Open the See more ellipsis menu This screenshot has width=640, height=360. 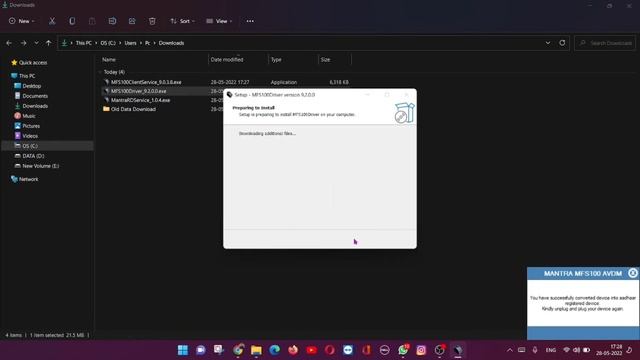tap(250, 21)
